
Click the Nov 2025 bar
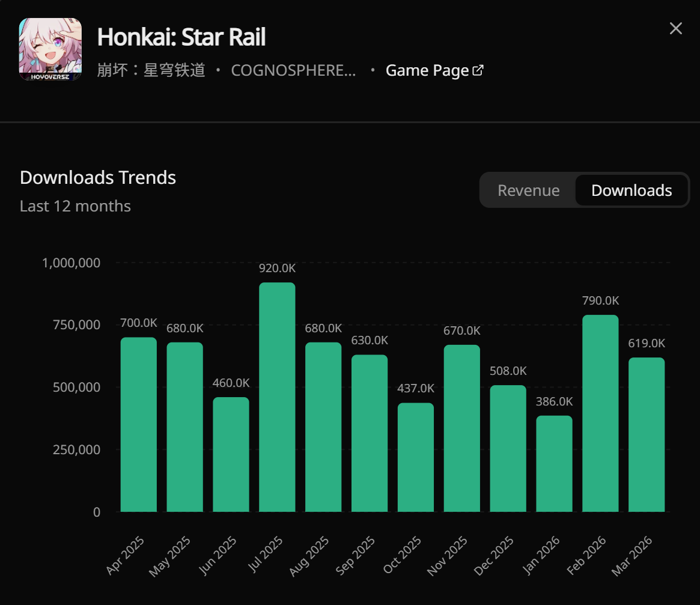point(462,428)
